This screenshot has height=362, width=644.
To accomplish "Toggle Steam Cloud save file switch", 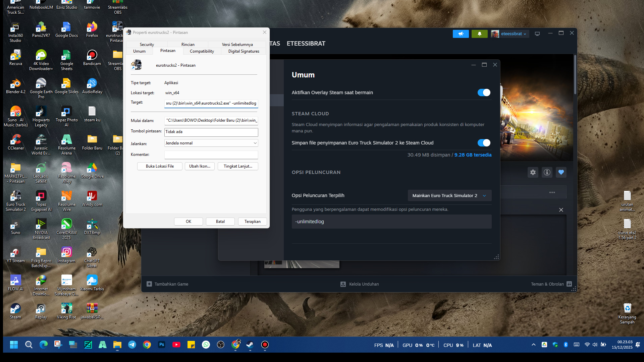I will (484, 143).
